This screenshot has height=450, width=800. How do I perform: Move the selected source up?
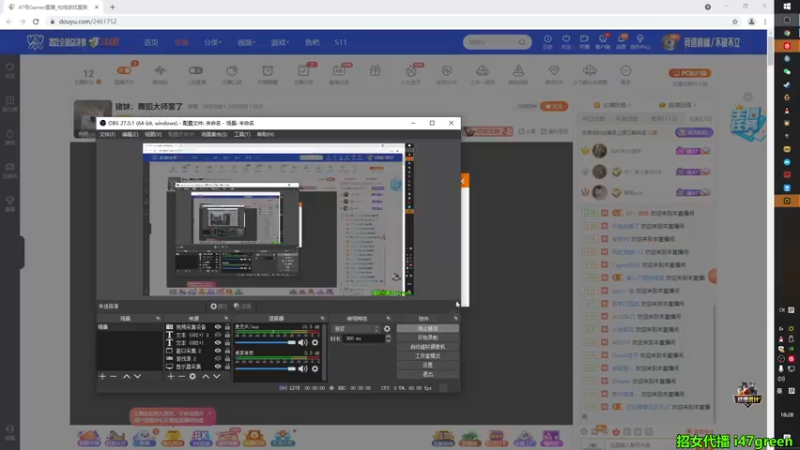[206, 377]
